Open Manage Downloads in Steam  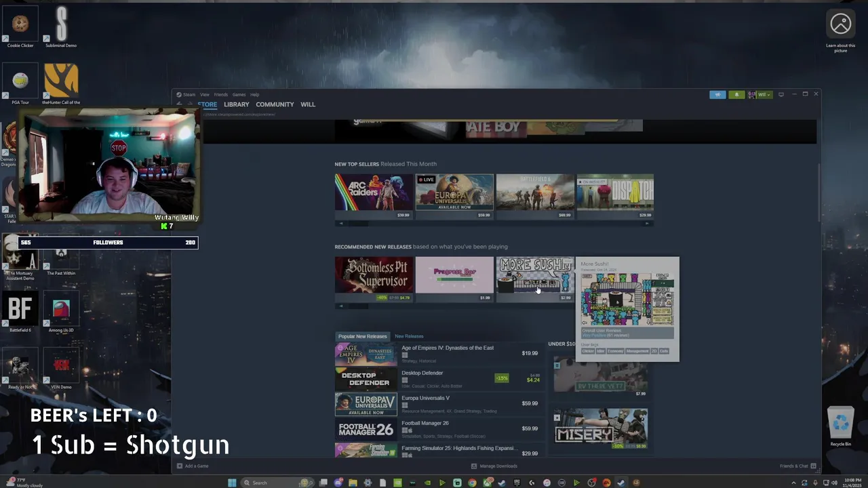pyautogui.click(x=494, y=466)
